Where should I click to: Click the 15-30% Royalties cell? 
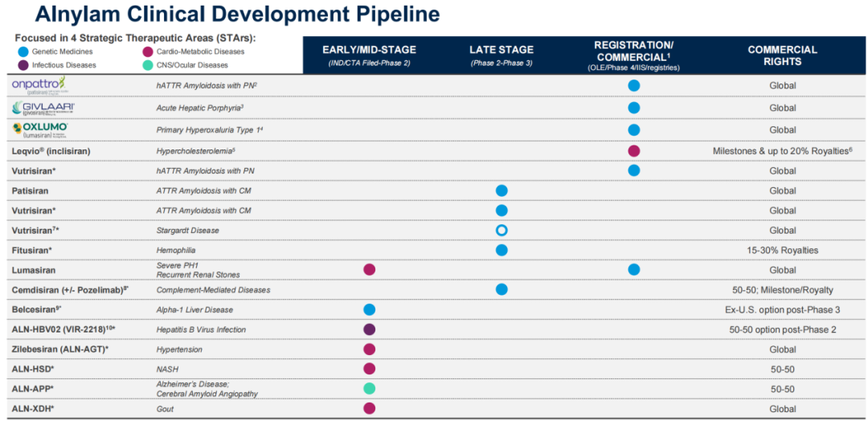[x=783, y=250]
